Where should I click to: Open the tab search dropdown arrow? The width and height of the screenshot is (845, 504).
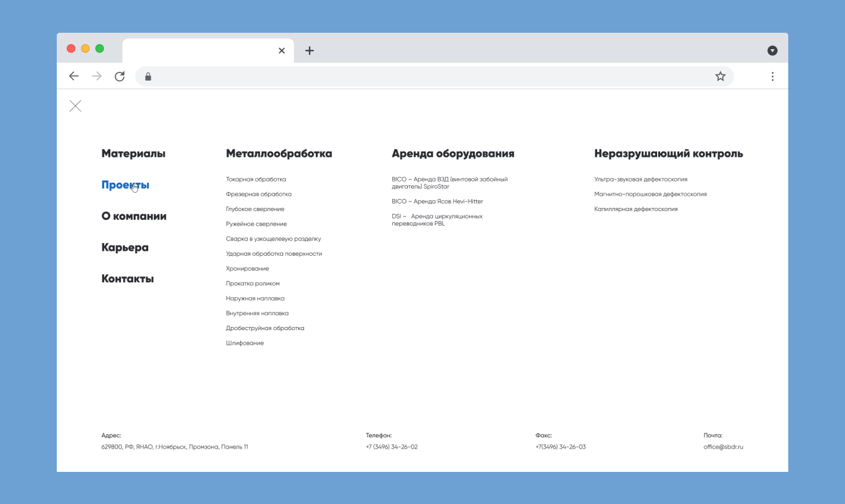[772, 50]
